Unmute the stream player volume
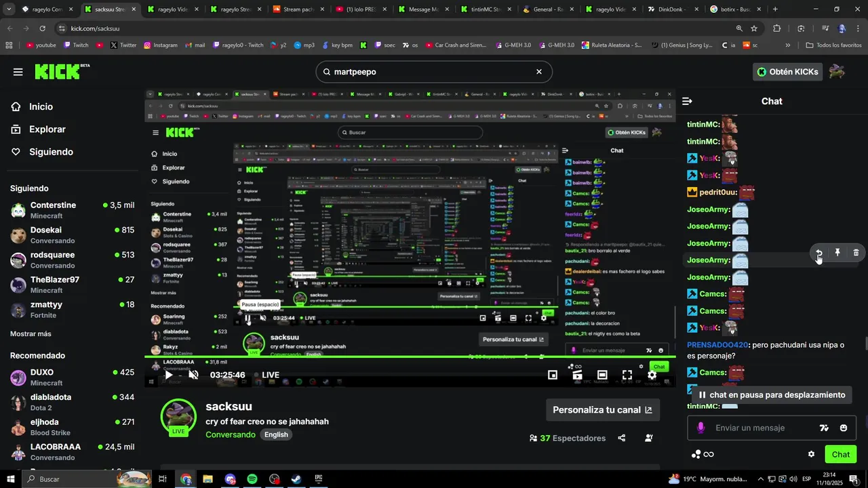Viewport: 868px width, 488px height. [x=193, y=375]
